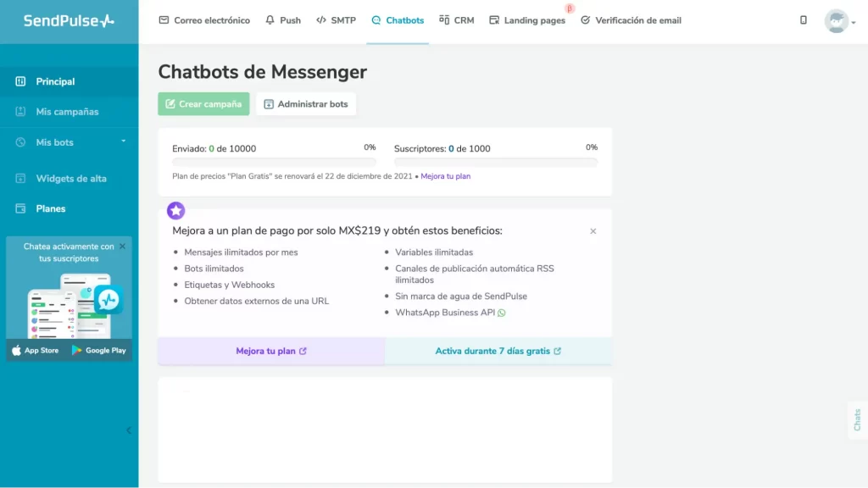Image resolution: width=868 pixels, height=488 pixels.
Task: Click the mobile phone icon in header
Action: click(x=804, y=20)
